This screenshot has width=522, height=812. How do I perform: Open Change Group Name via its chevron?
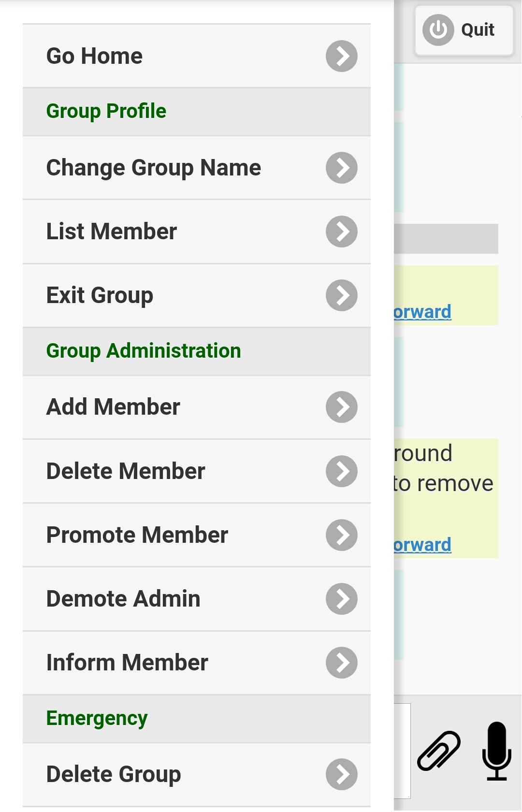click(x=341, y=168)
